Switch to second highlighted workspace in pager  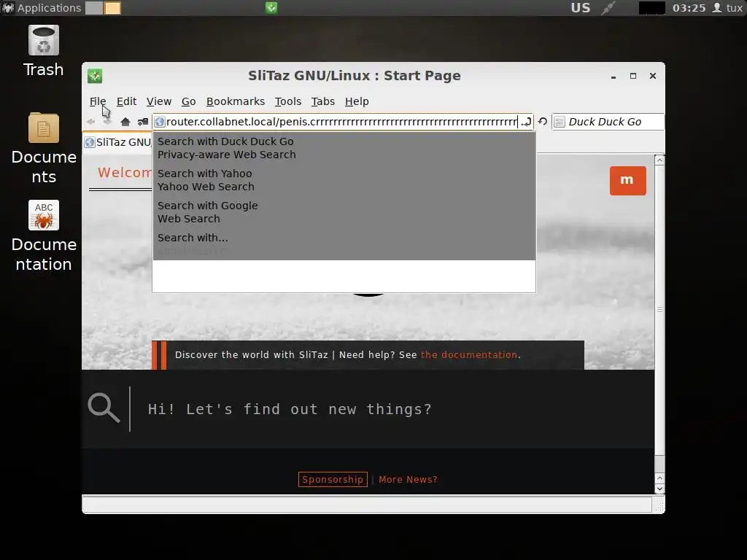(112, 7)
